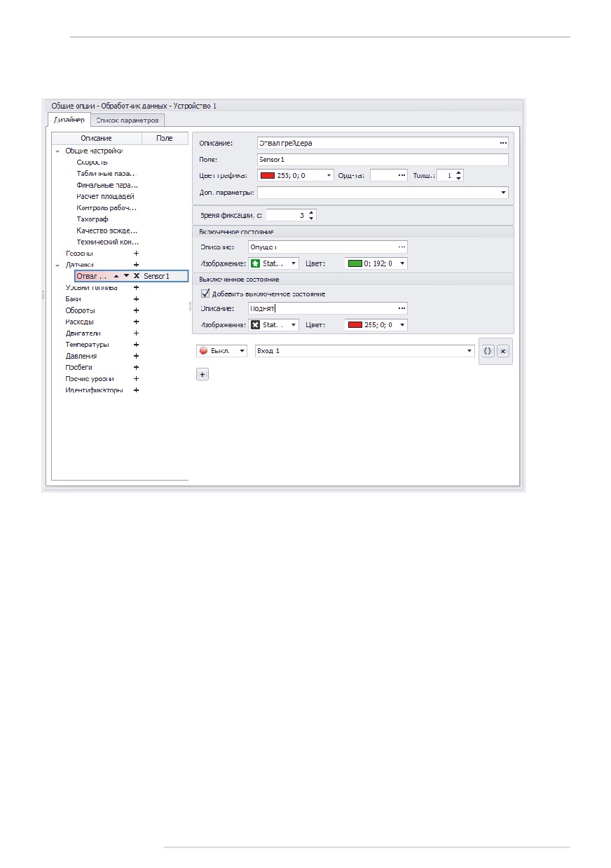
Task: Switch to the Дизайнер tab
Action: (69, 120)
